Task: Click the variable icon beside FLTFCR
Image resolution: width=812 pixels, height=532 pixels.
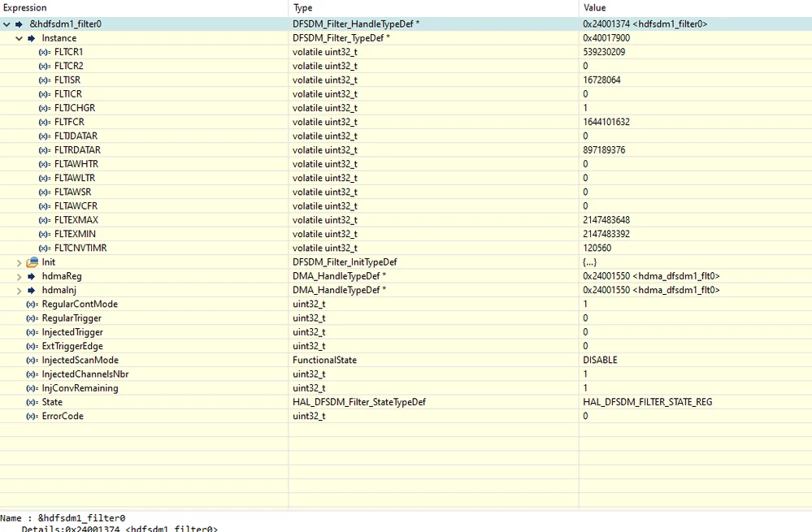Action: pyautogui.click(x=45, y=122)
